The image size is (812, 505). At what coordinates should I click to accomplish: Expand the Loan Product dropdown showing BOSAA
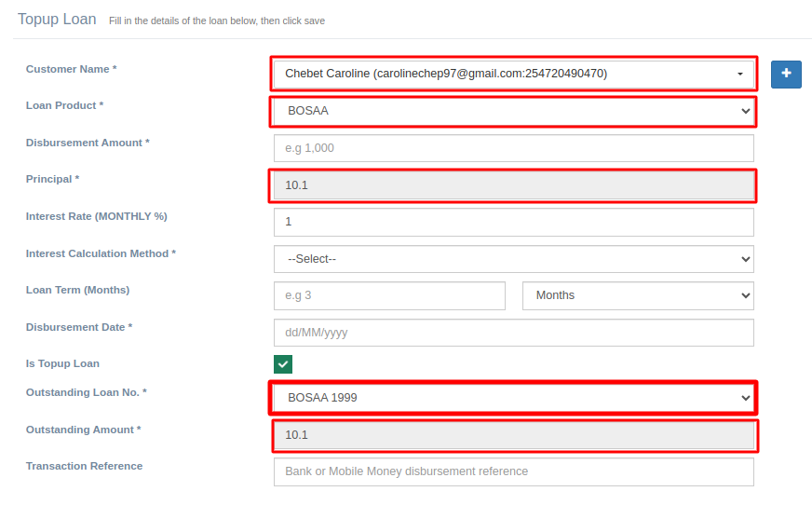pyautogui.click(x=513, y=111)
